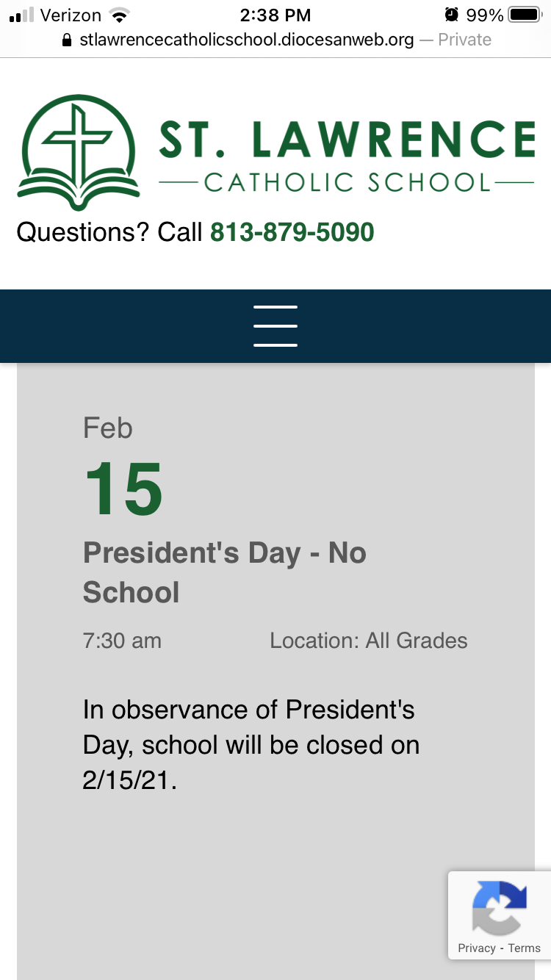
Task: Tap the alarm clock status icon
Action: coord(451,15)
